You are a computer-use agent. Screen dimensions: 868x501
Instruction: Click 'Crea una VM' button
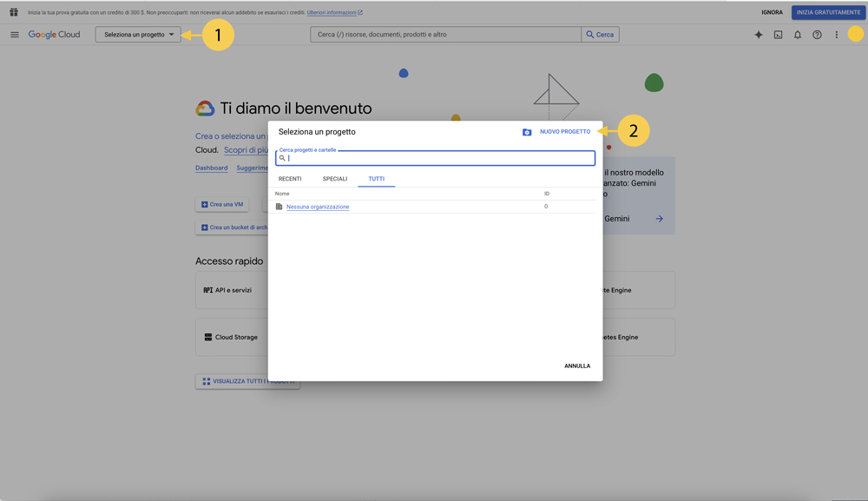(222, 204)
